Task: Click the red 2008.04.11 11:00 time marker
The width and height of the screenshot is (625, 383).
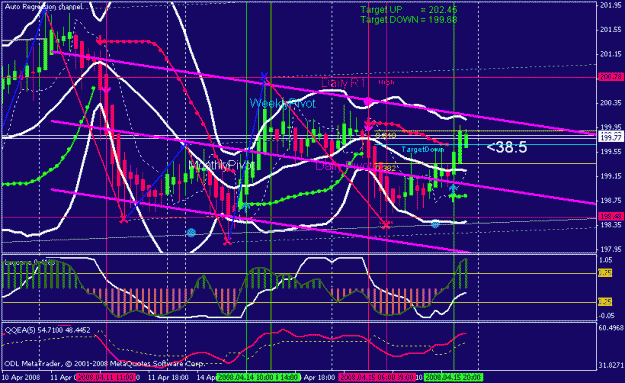Action: pyautogui.click(x=106, y=377)
